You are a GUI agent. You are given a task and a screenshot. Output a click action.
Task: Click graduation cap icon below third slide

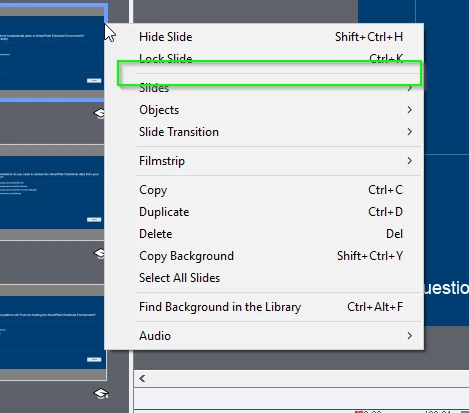click(x=101, y=394)
